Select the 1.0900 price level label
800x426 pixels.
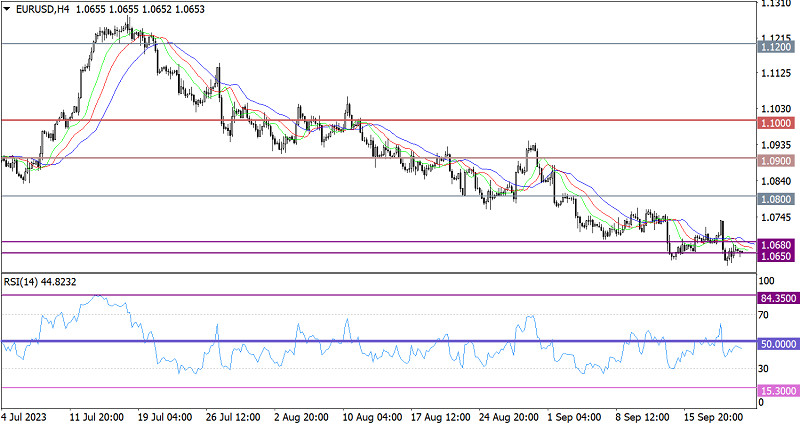click(x=776, y=161)
